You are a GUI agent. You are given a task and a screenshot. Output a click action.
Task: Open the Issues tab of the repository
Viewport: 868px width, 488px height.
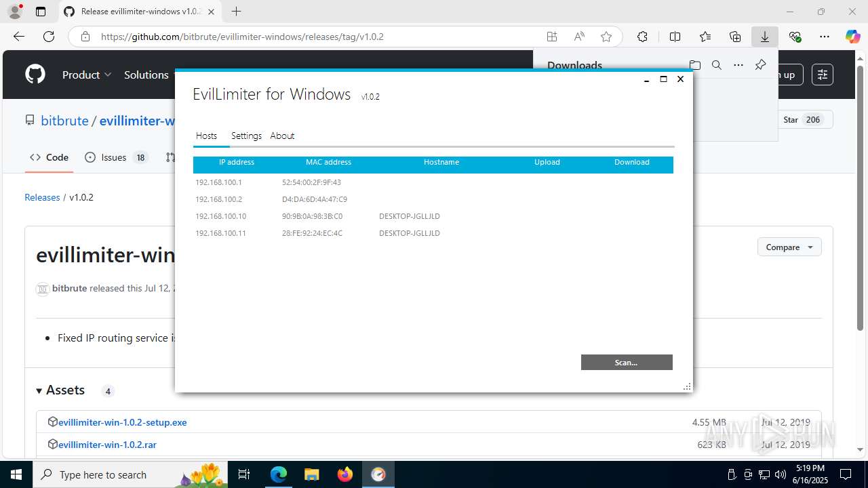115,157
